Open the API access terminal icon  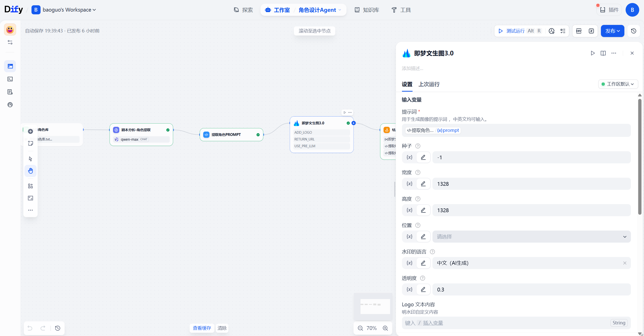[x=10, y=79]
